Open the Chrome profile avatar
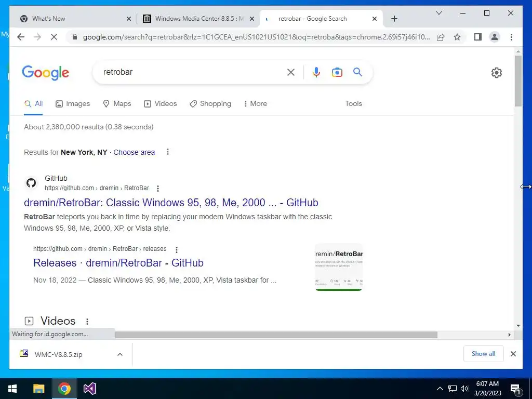This screenshot has height=399, width=532. coord(495,37)
